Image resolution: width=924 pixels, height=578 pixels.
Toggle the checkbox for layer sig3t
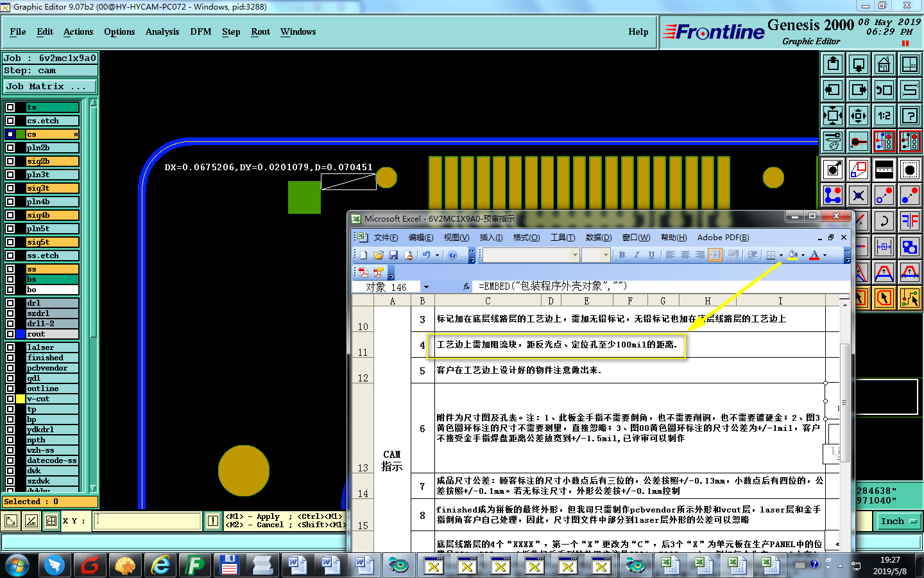click(10, 188)
